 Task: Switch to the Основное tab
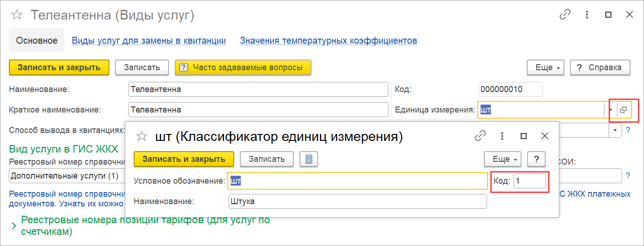pos(37,40)
